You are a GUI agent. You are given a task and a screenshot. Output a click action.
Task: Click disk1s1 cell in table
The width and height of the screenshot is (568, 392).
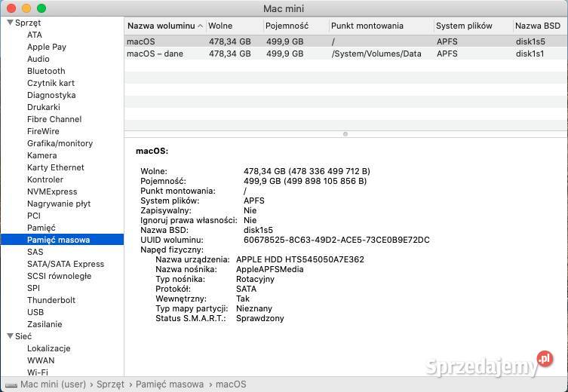[530, 54]
